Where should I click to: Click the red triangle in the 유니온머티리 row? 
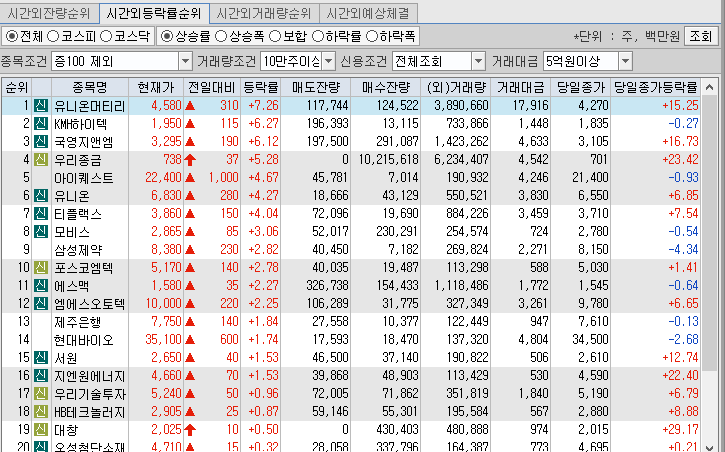click(190, 106)
